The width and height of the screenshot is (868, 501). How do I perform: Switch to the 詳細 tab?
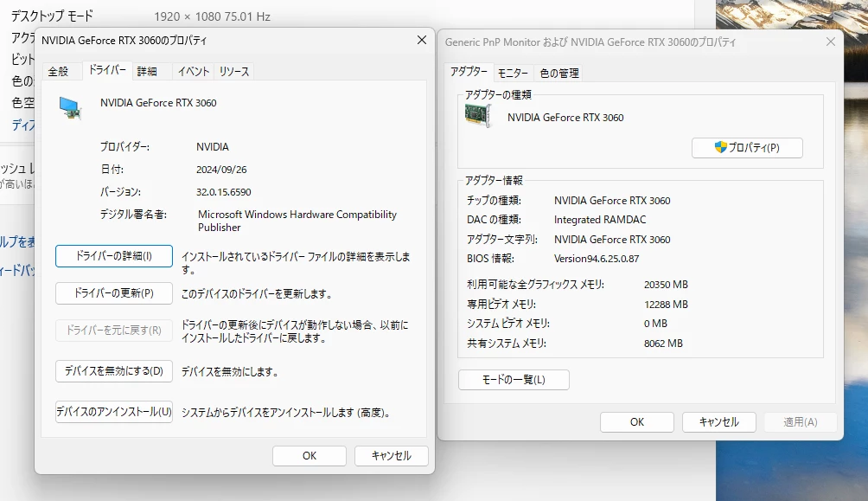pyautogui.click(x=147, y=72)
